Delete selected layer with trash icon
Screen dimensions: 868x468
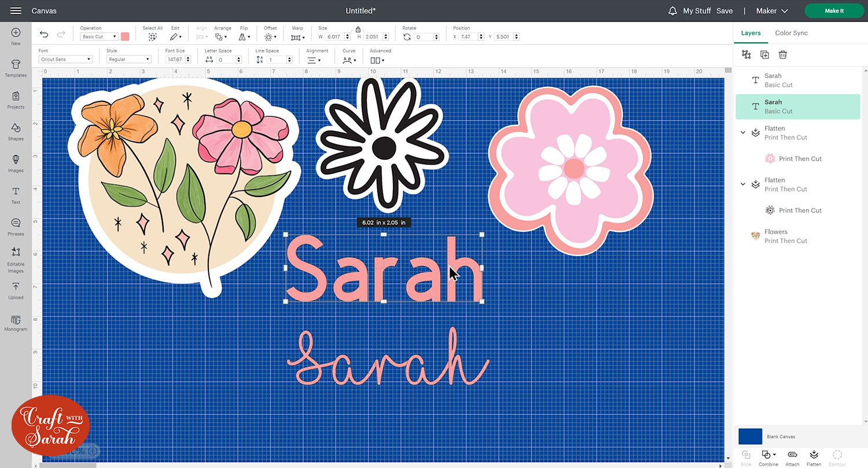pos(783,54)
